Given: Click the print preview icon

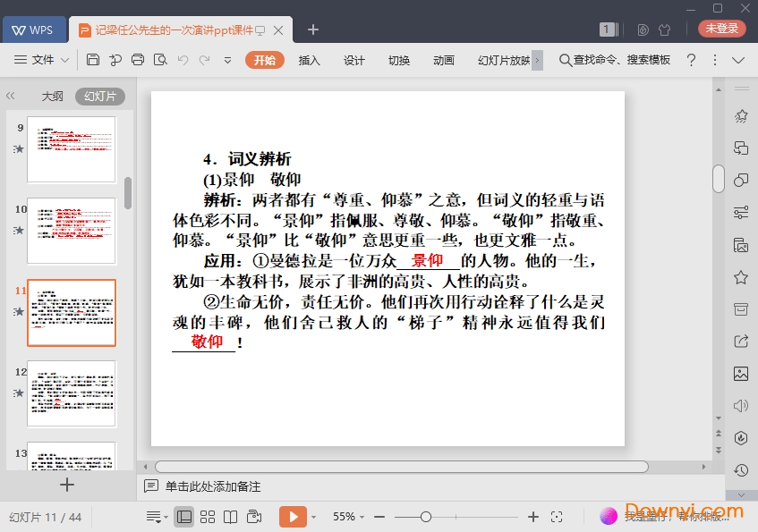Looking at the screenshot, I should [x=159, y=60].
